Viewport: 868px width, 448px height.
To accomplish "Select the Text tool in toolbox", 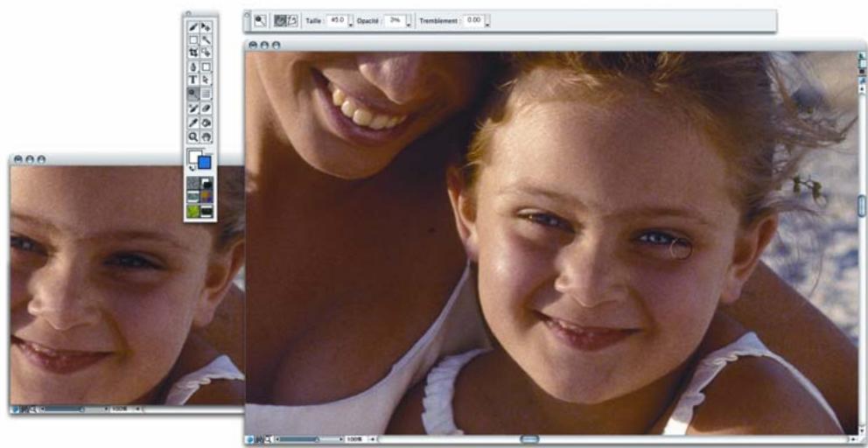I will [193, 80].
